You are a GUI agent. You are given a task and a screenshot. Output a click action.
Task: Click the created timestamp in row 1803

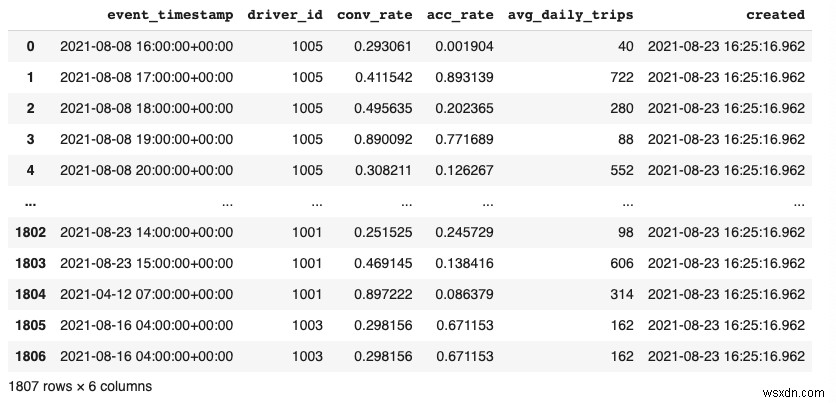coord(726,263)
